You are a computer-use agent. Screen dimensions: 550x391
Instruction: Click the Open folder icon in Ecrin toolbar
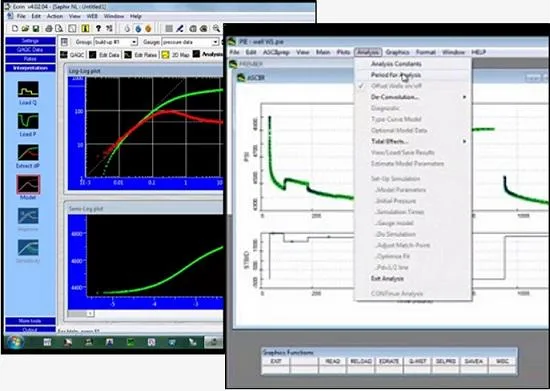pos(25,28)
